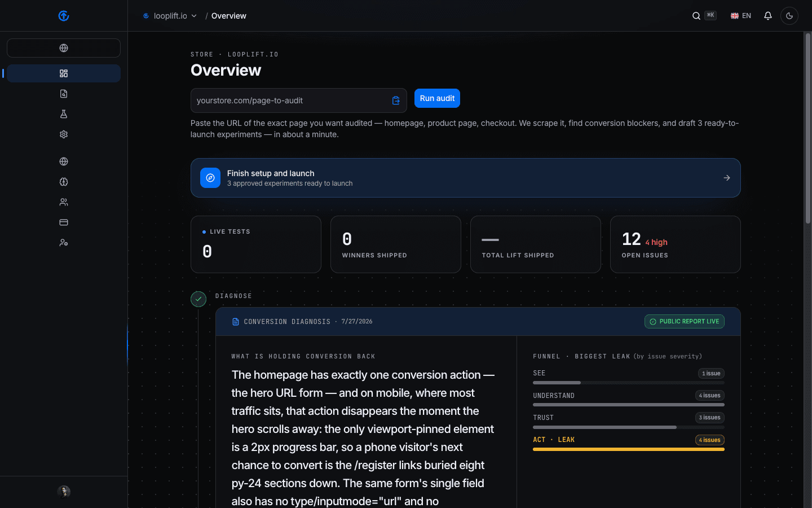
Task: Open search with the magnifier icon
Action: [x=696, y=16]
